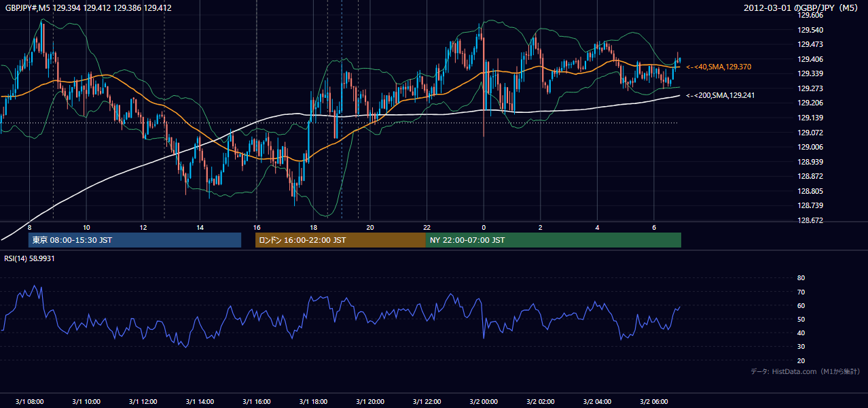868x408 pixels.
Task: Click hour tick 16 under price chart
Action: tap(256, 227)
